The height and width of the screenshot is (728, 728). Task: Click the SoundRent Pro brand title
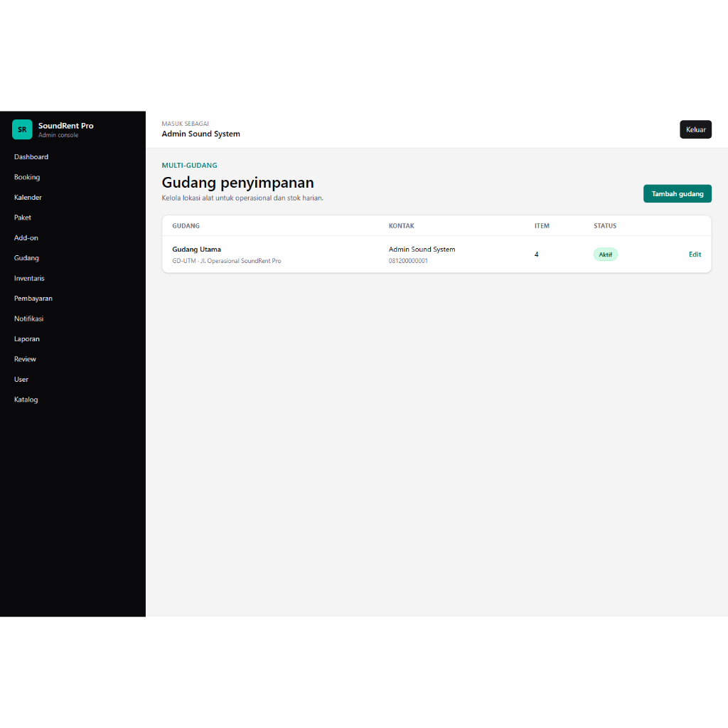point(66,126)
